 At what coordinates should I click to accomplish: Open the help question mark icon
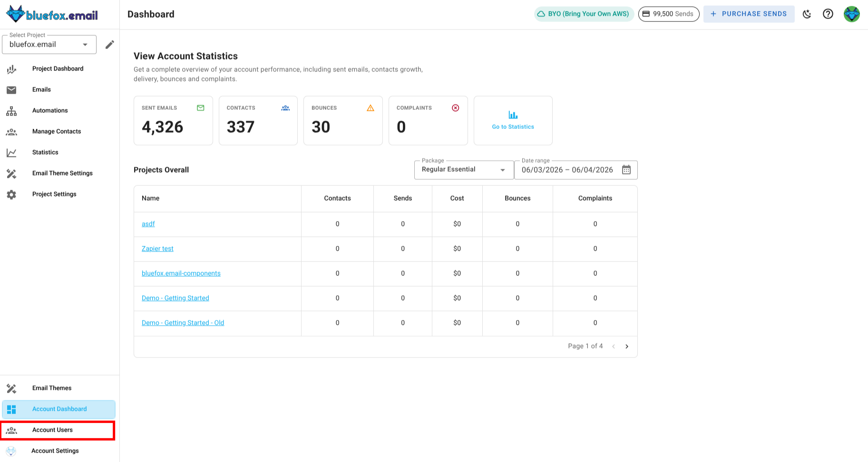point(828,14)
